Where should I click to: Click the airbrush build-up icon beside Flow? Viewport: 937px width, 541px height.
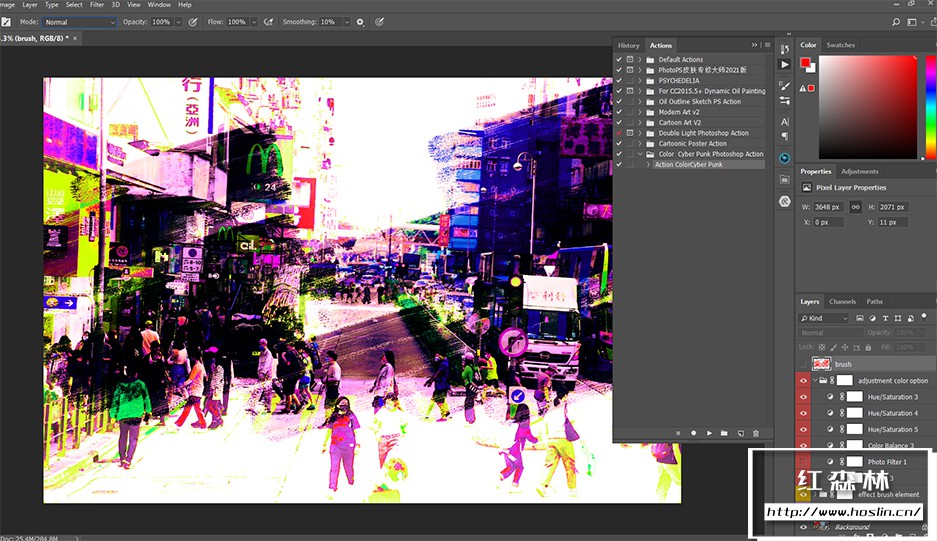(267, 21)
